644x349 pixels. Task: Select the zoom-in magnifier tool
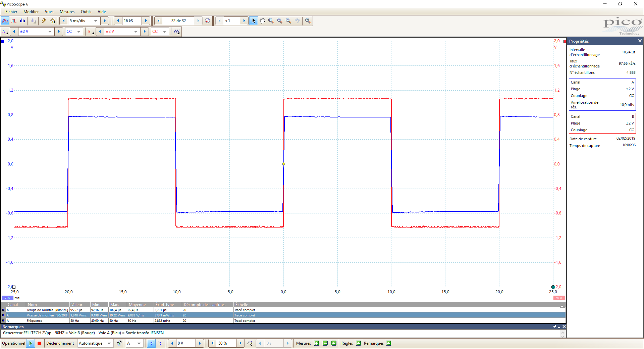point(280,21)
